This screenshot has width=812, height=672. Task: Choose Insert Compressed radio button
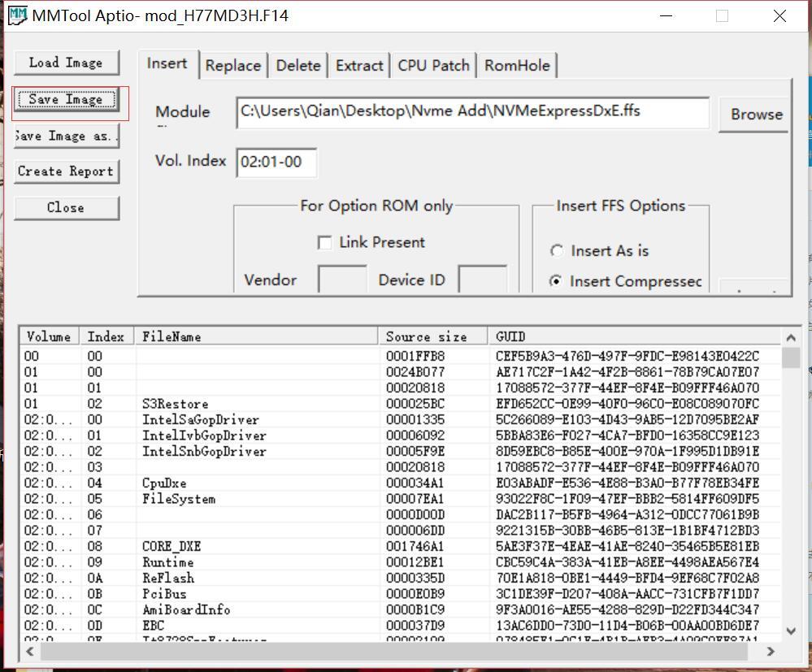[557, 281]
